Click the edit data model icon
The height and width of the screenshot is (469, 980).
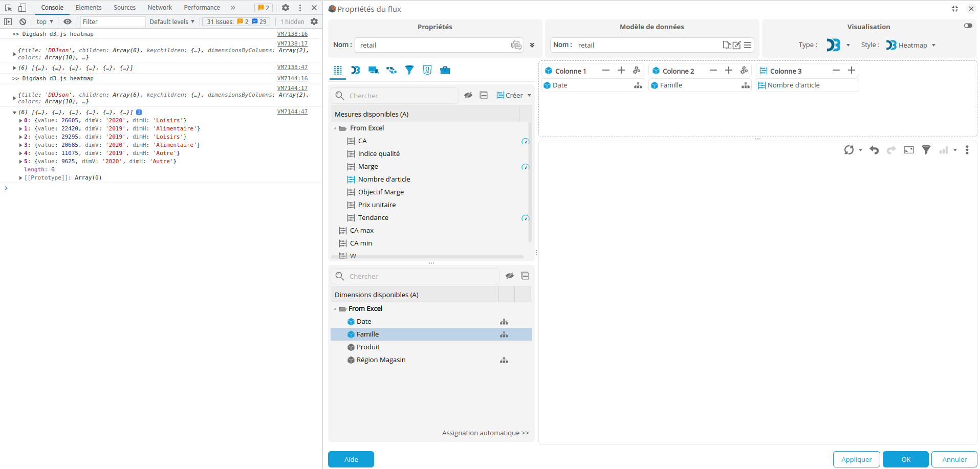pos(737,45)
